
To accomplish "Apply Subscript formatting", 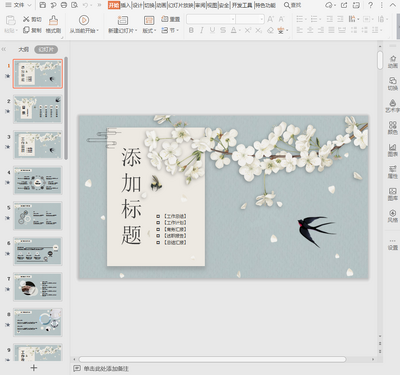I will click(258, 30).
